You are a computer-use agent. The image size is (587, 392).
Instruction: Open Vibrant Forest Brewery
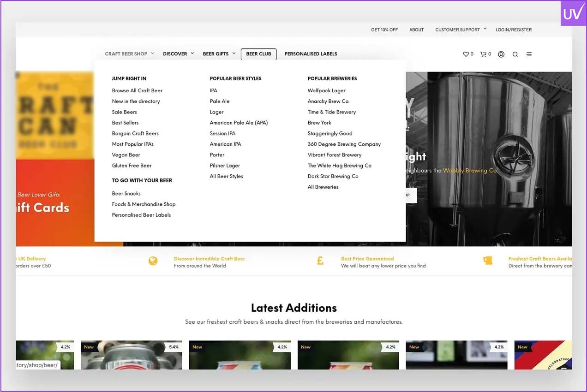point(335,155)
